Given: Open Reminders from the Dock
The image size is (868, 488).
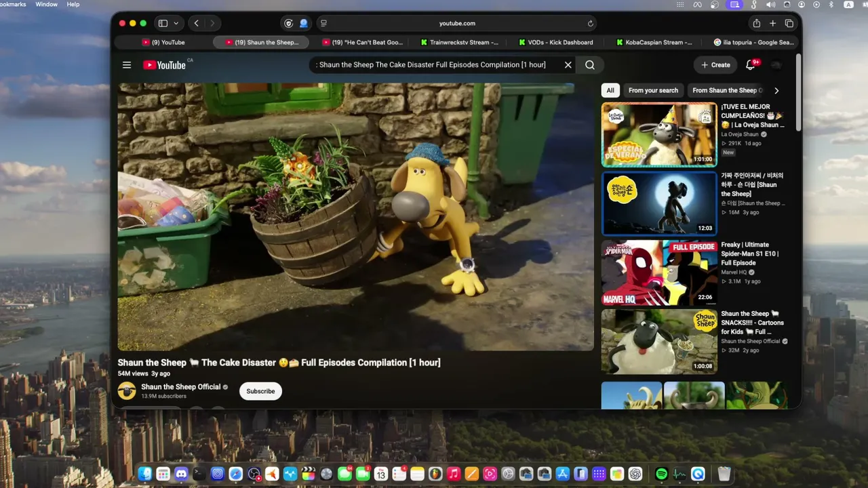Looking at the screenshot, I should 399,474.
